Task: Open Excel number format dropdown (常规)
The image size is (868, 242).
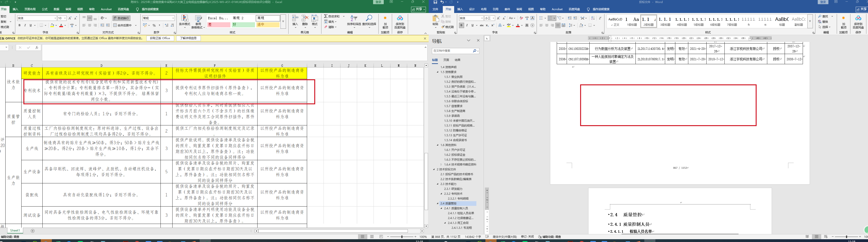Action: (x=173, y=18)
